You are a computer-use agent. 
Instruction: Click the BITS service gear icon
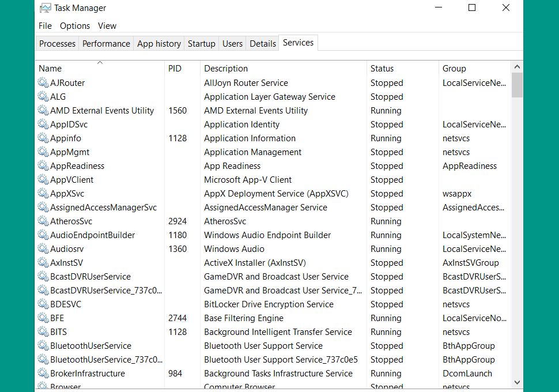[x=43, y=332]
